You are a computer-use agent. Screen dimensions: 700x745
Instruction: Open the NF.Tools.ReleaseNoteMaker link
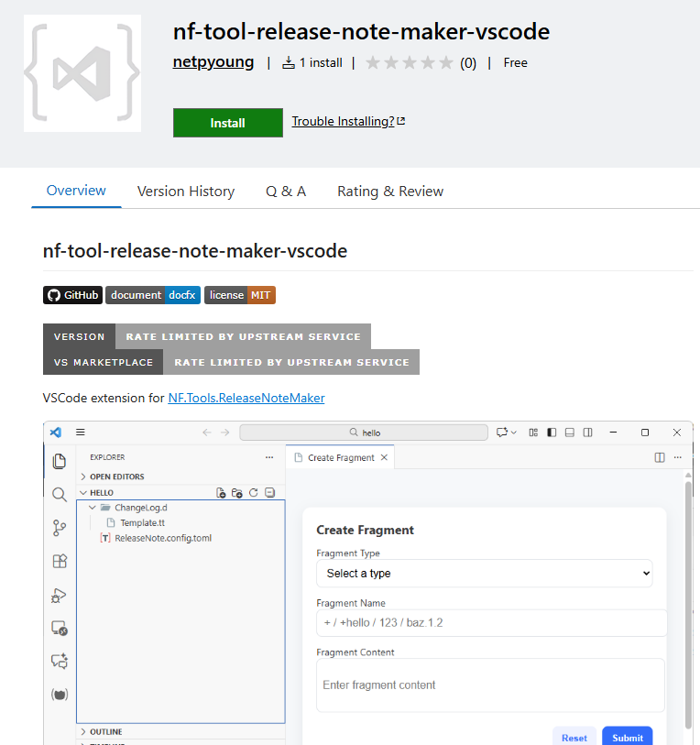[x=246, y=398]
